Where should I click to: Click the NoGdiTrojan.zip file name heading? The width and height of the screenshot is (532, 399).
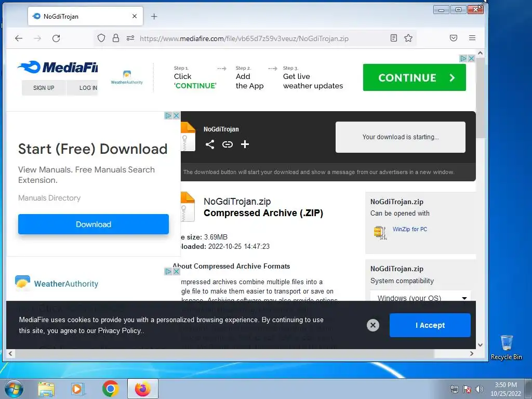(x=237, y=202)
